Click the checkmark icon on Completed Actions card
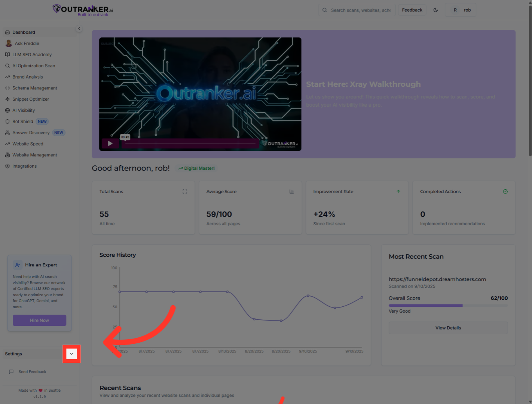The height and width of the screenshot is (404, 532). (x=505, y=192)
